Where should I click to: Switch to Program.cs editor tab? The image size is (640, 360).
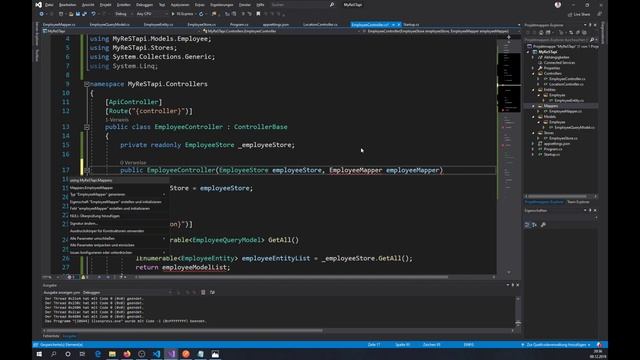[239, 25]
